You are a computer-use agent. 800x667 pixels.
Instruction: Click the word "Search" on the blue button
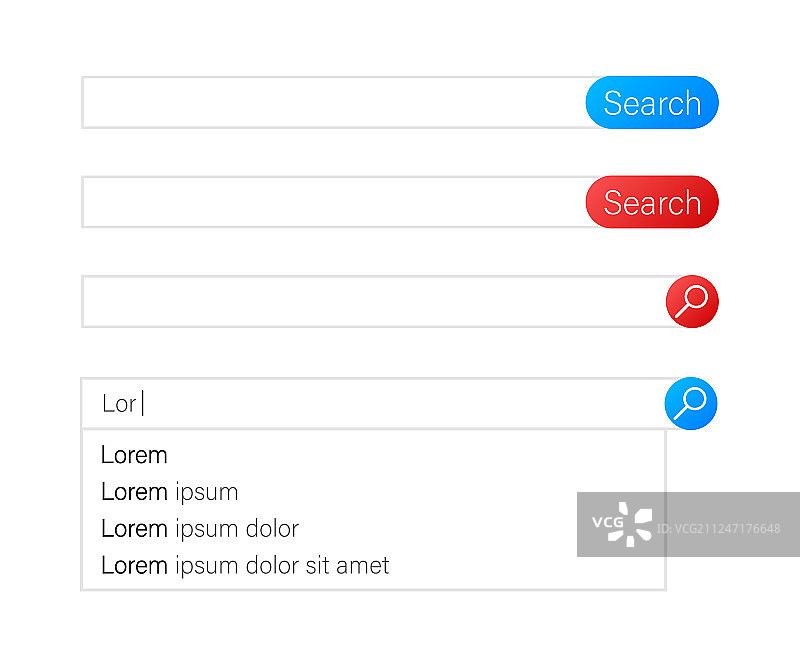(x=652, y=103)
